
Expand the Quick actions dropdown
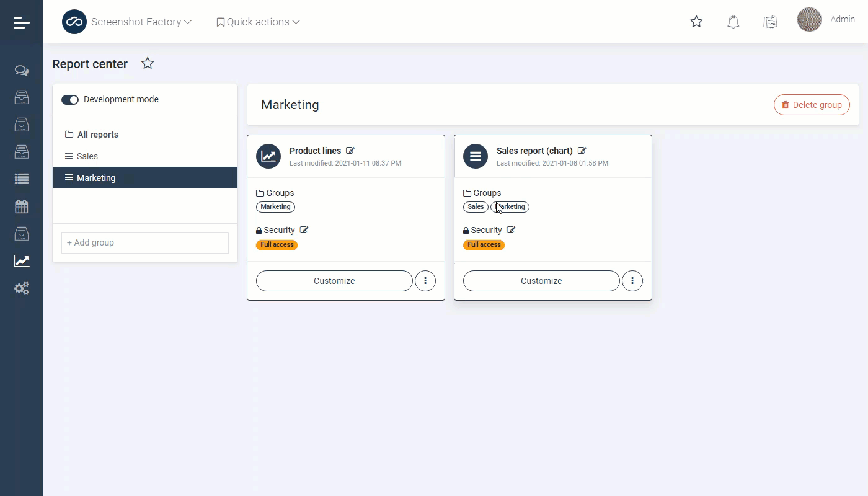point(258,22)
